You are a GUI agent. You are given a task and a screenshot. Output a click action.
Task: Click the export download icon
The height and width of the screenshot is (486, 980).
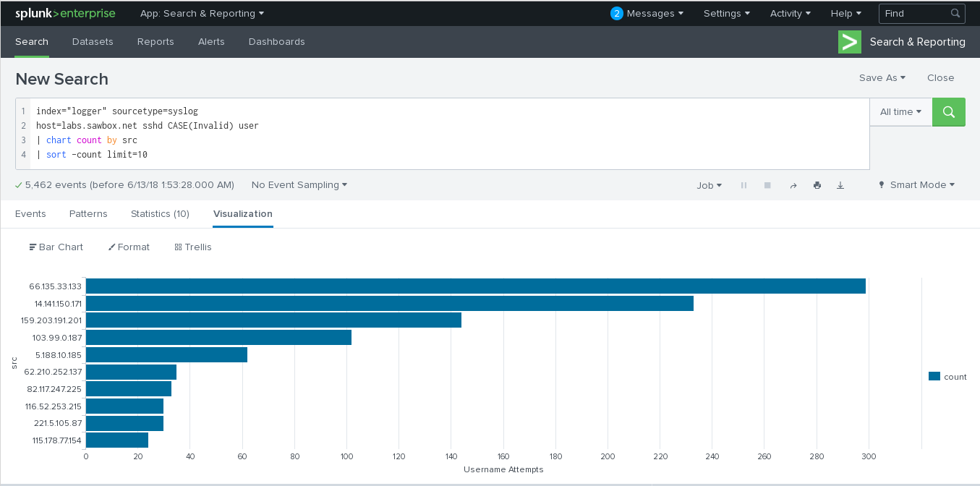tap(840, 186)
